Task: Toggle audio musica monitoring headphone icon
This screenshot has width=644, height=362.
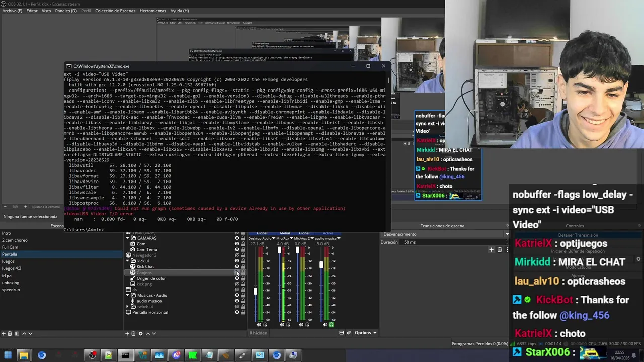Action: click(331, 325)
